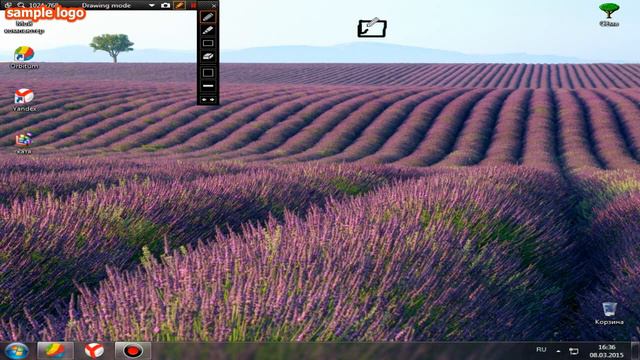Viewport: 640px width, 360px height.
Task: Click the Show desktop strip
Action: (635, 351)
